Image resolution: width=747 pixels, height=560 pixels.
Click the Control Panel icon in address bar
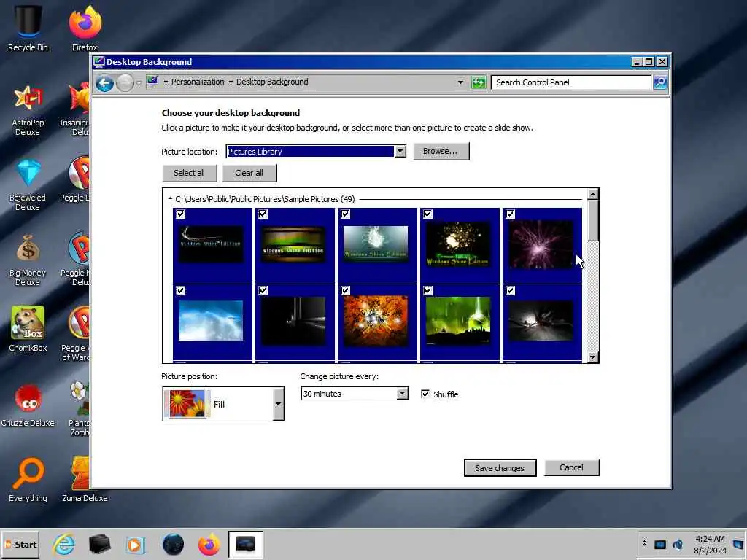click(x=152, y=81)
